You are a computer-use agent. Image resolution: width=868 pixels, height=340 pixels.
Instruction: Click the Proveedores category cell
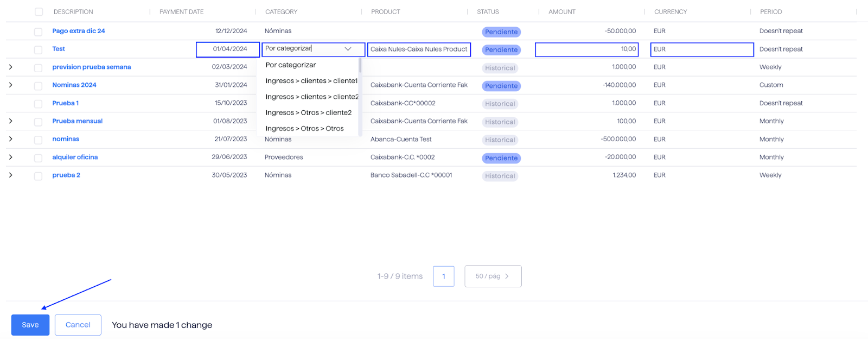284,157
